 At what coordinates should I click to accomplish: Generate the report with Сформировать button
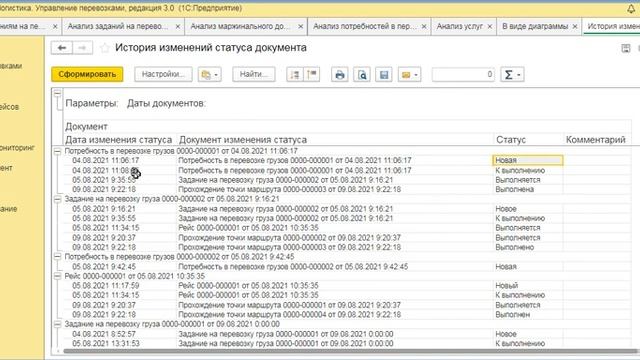point(87,74)
